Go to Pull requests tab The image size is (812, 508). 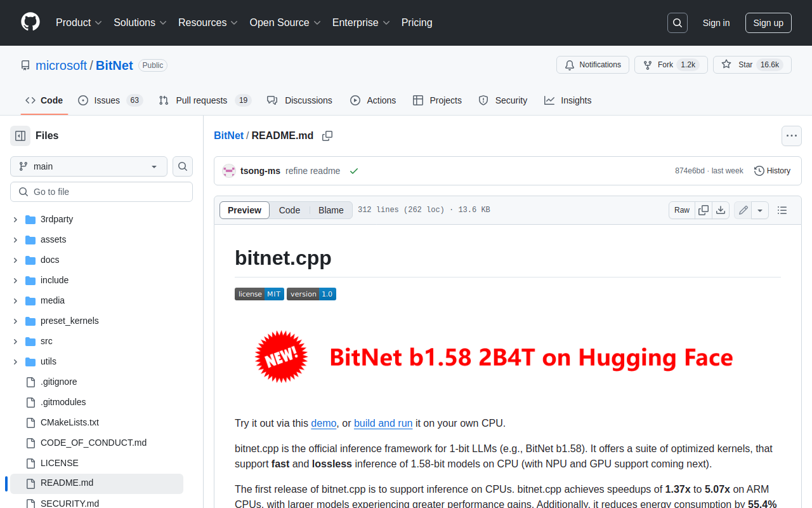[x=201, y=100]
